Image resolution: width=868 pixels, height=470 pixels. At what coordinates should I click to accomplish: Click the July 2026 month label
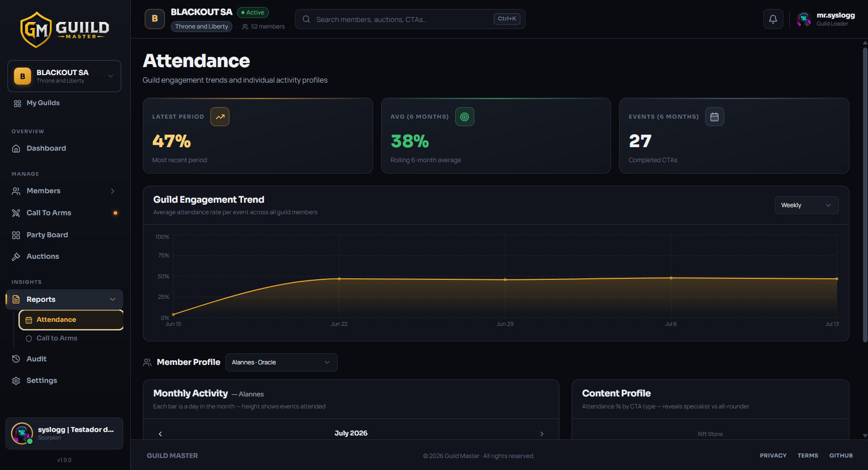coord(351,433)
